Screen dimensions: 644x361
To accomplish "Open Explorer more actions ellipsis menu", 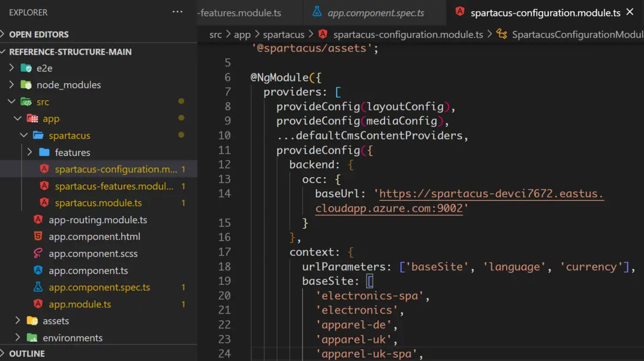I will click(x=178, y=12).
